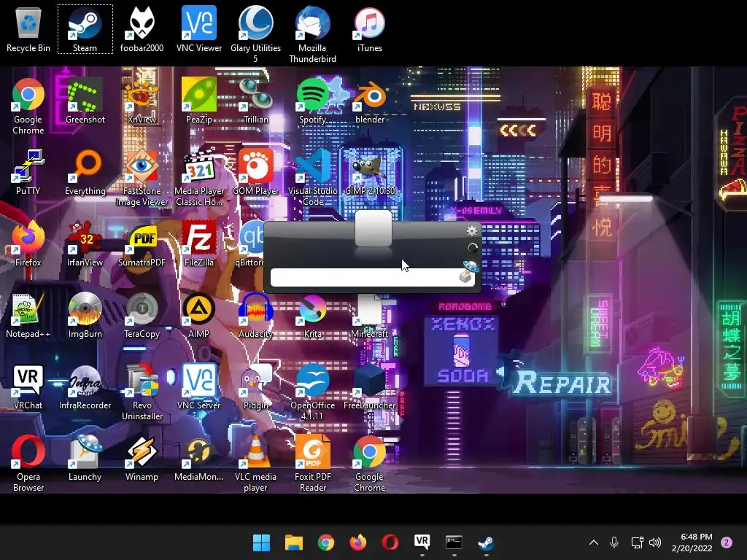Launch OpenOffice 4.1.11 shortcut
The width and height of the screenshot is (747, 560).
point(312,392)
